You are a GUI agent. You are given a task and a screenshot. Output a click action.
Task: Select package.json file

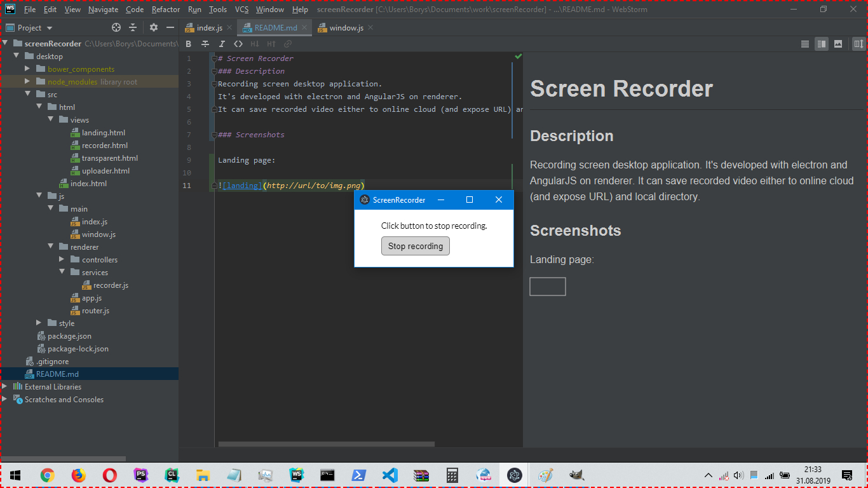point(69,336)
